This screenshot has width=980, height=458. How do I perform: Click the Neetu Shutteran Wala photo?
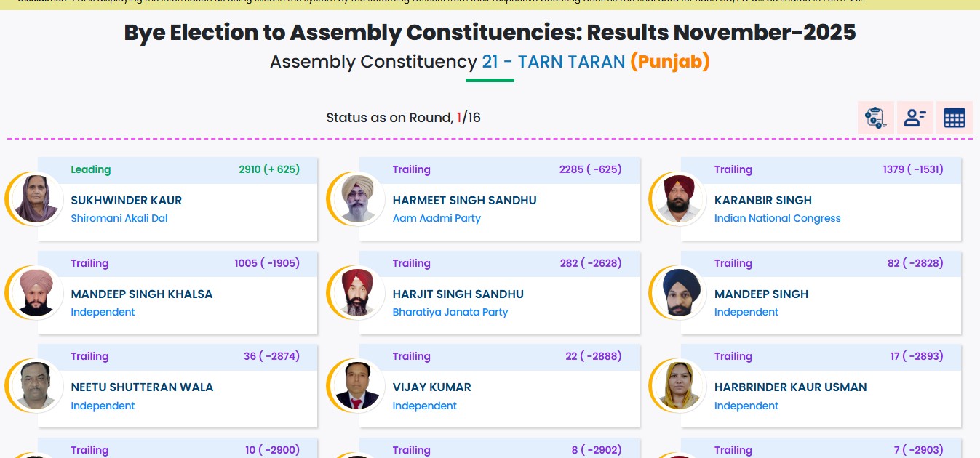pyautogui.click(x=35, y=386)
